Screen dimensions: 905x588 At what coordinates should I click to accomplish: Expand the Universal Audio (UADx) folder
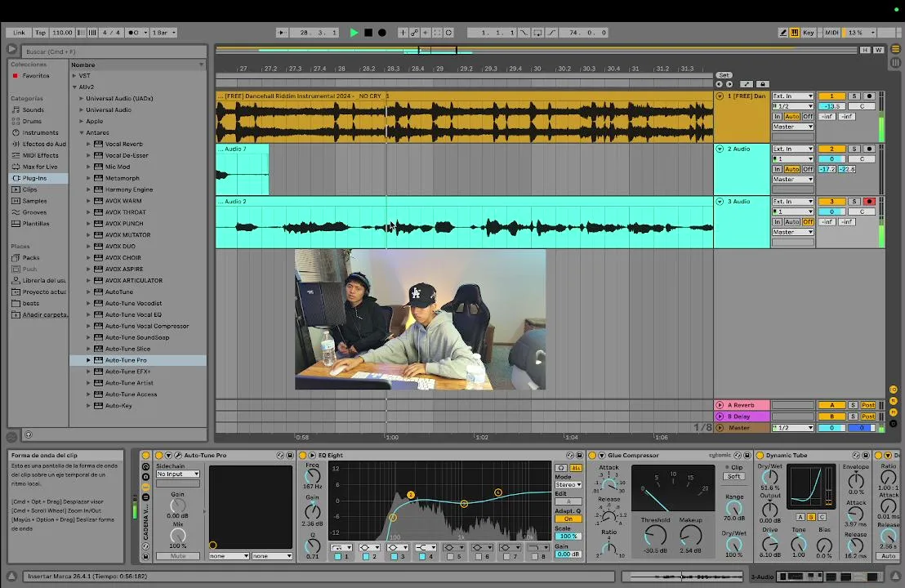pos(82,99)
